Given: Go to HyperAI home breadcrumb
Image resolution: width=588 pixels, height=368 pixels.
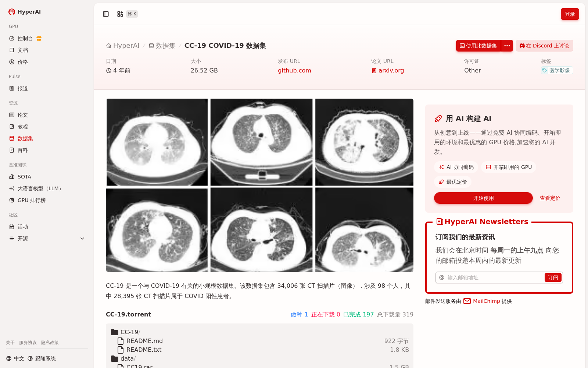Looking at the screenshot, I should click(123, 46).
